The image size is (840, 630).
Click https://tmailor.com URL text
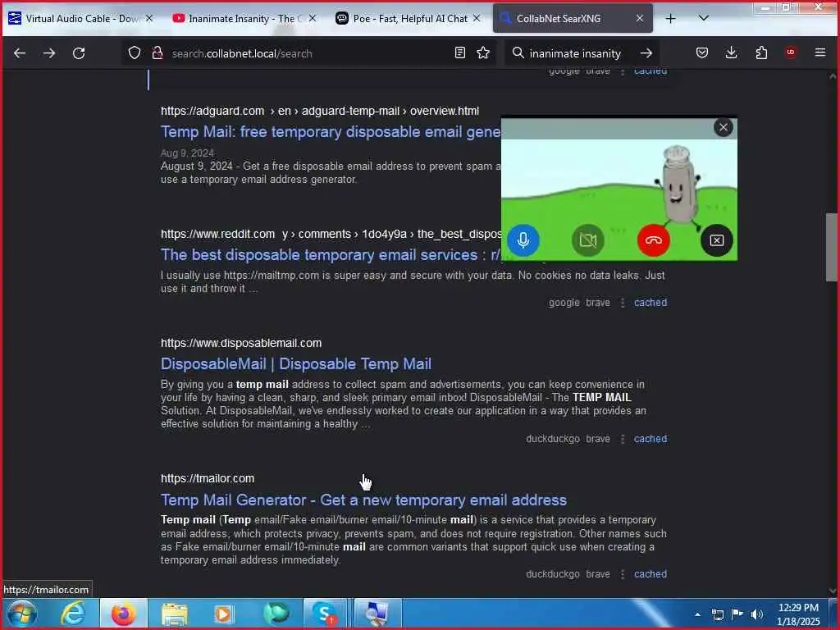tap(208, 478)
